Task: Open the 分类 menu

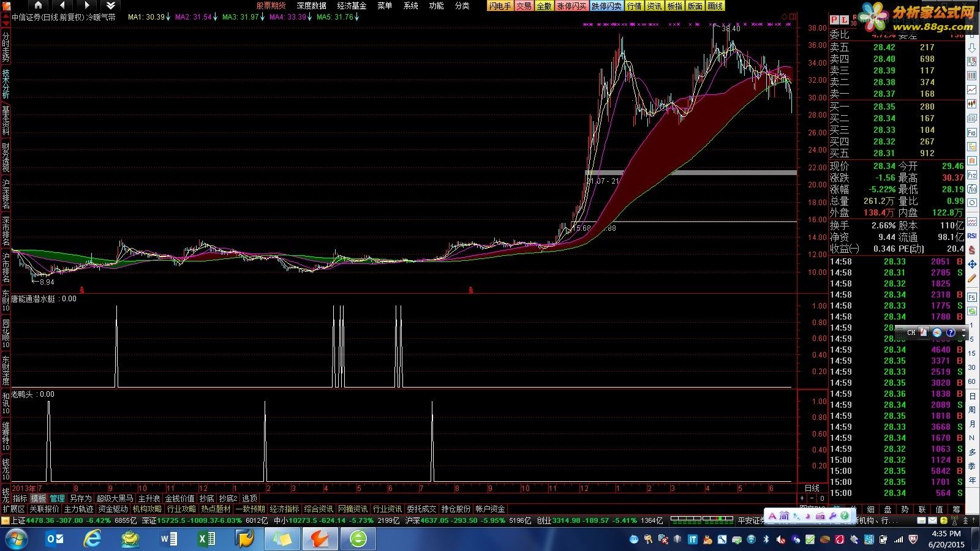Action: 462,6
